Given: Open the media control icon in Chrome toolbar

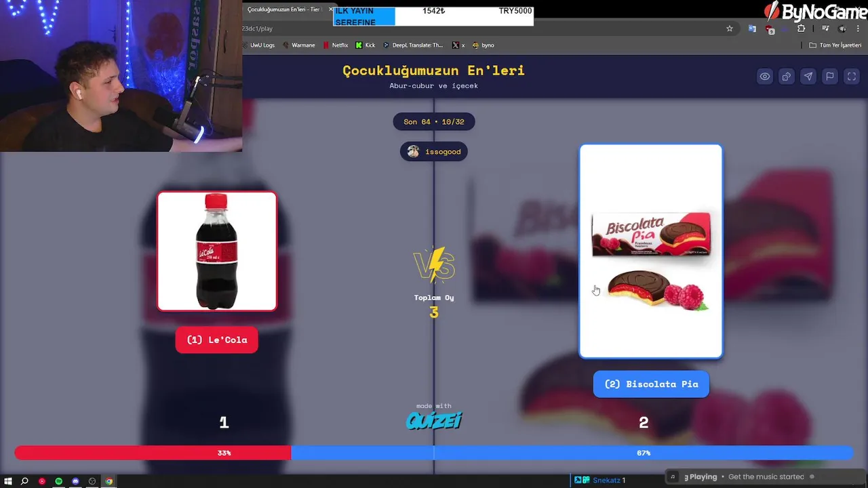Looking at the screenshot, I should tap(825, 28).
